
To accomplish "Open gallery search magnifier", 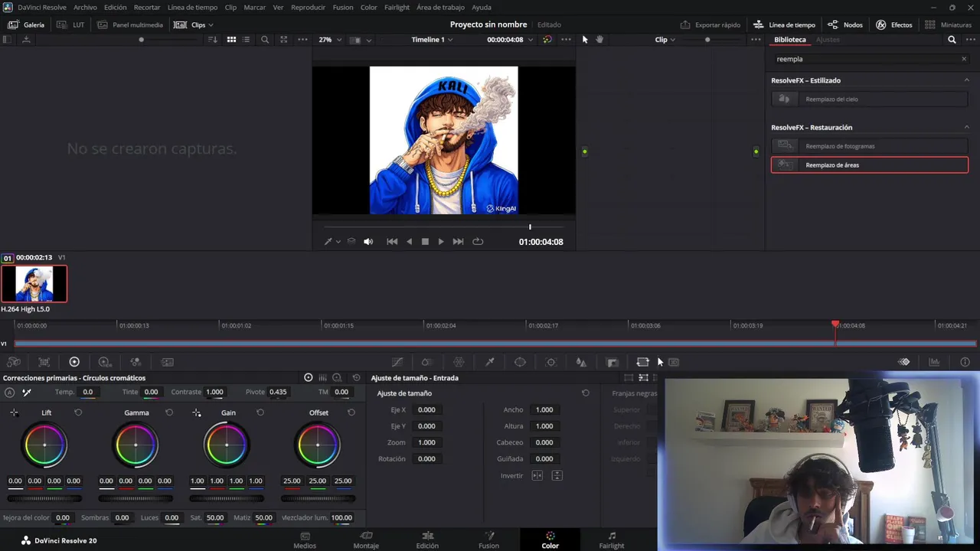I will pyautogui.click(x=265, y=39).
